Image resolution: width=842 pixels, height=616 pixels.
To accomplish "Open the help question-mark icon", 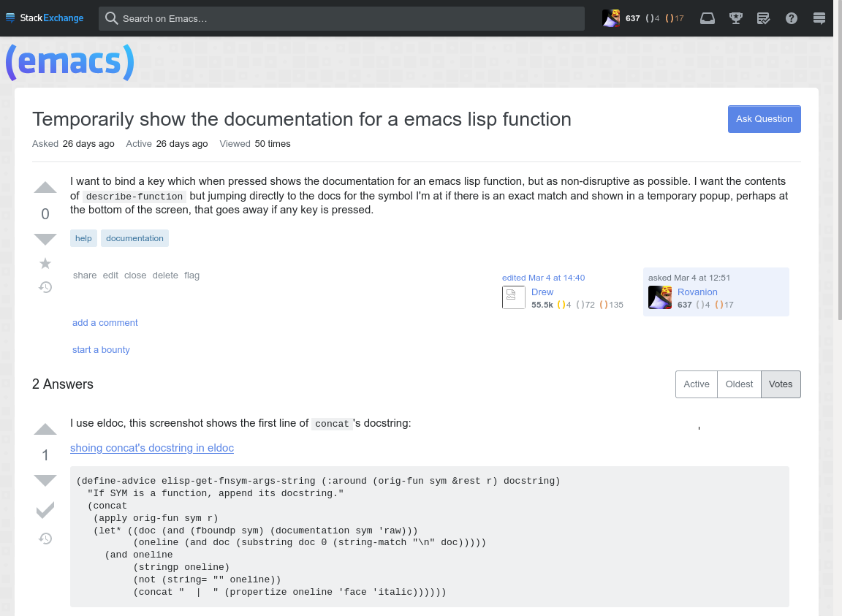I will pos(792,18).
